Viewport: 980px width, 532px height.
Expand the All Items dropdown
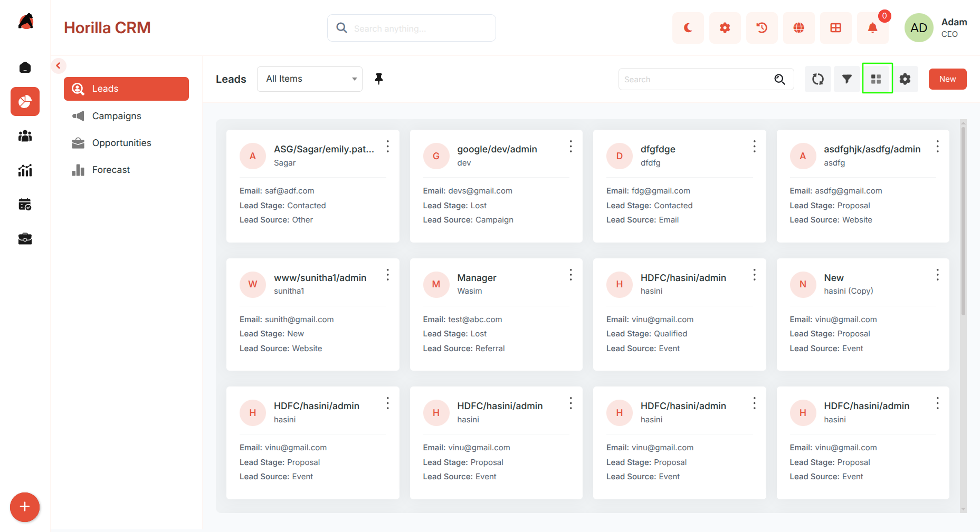pos(310,79)
